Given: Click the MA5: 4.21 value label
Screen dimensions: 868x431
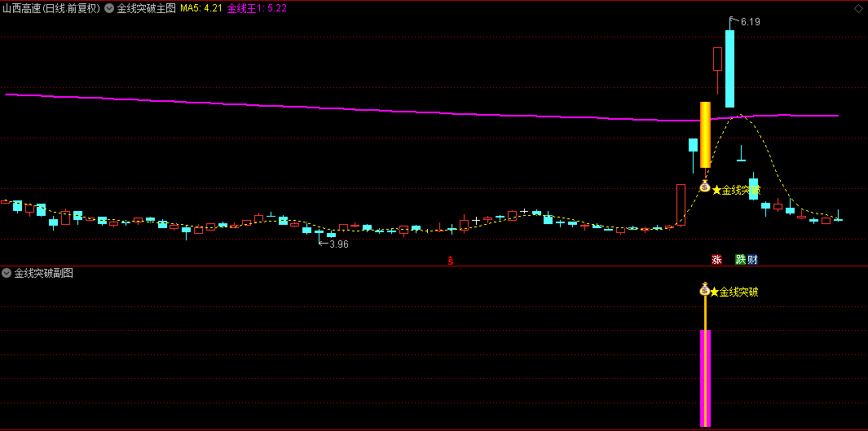Looking at the screenshot, I should [201, 8].
